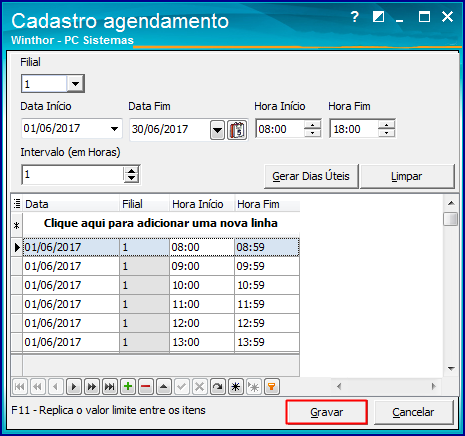Image resolution: width=465 pixels, height=436 pixels.
Task: Click the next record navigator arrow
Action: click(x=74, y=387)
